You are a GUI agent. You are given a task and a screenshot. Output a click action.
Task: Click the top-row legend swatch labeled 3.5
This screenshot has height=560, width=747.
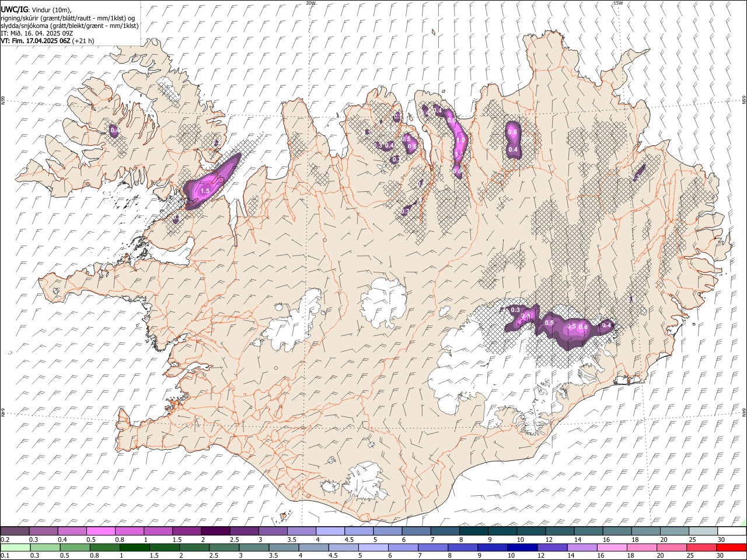(x=301, y=531)
